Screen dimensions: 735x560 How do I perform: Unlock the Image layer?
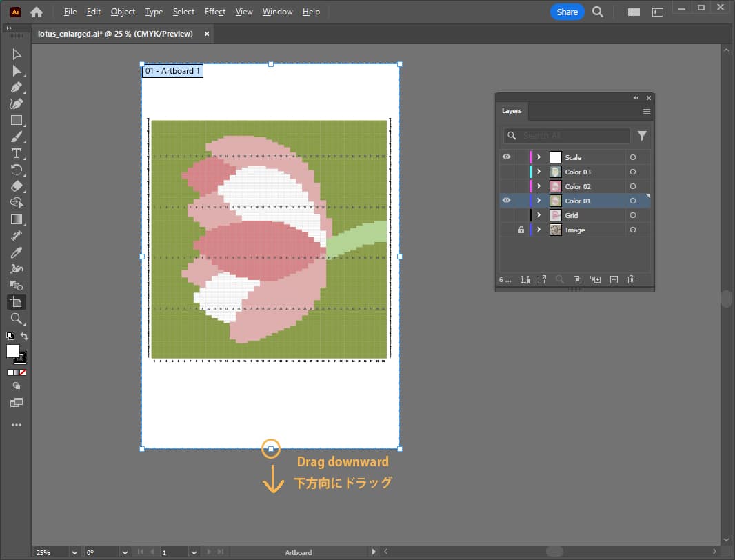click(x=521, y=230)
